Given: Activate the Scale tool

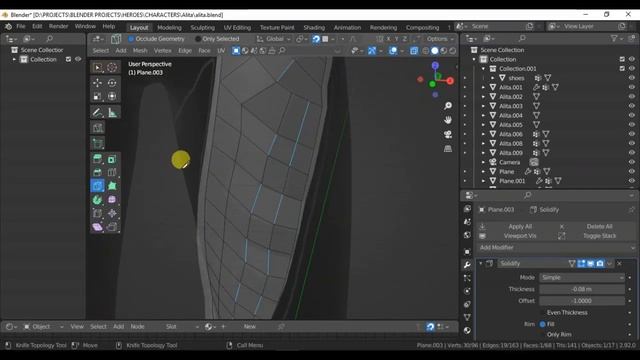Looking at the screenshot, I should coord(98,96).
